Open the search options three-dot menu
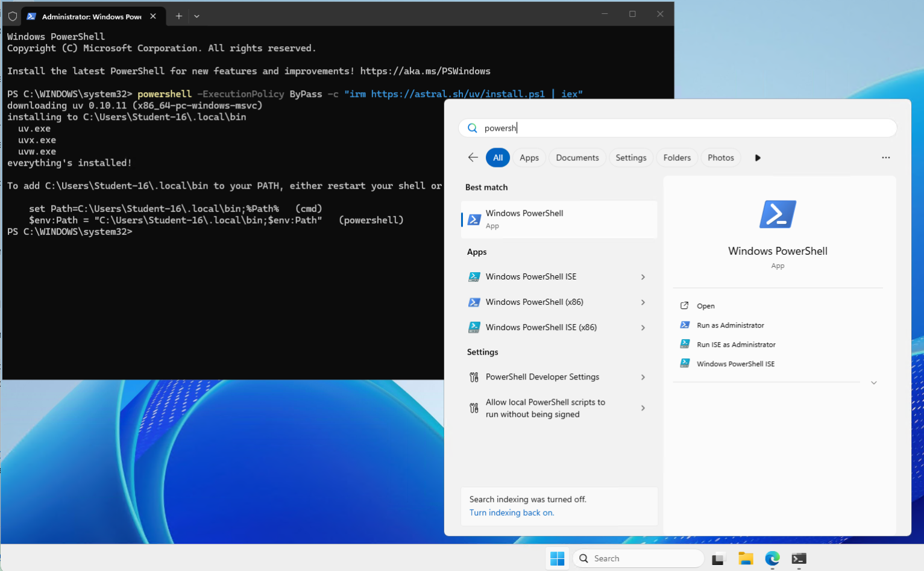Image resolution: width=924 pixels, height=571 pixels. point(886,158)
